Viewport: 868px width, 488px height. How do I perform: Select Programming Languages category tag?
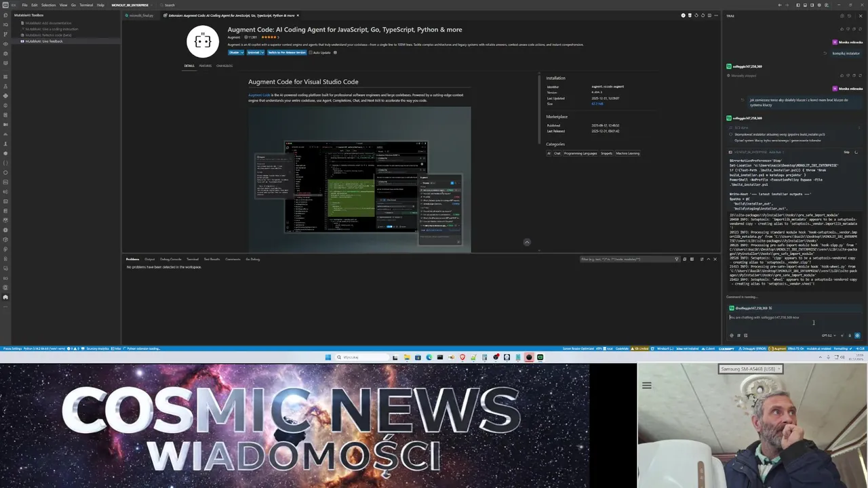580,153
